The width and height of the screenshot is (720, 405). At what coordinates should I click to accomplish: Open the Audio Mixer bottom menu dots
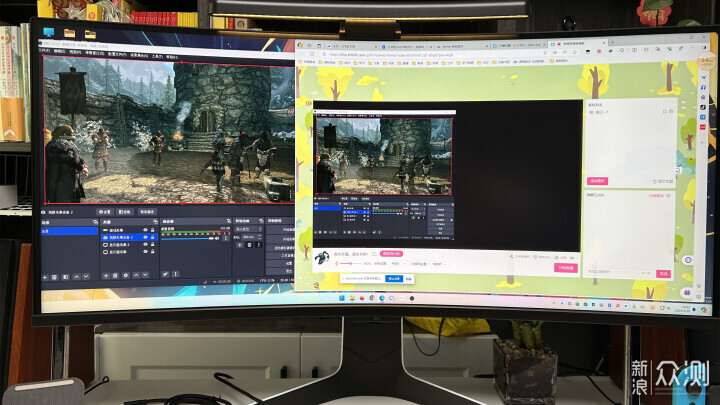pyautogui.click(x=175, y=274)
